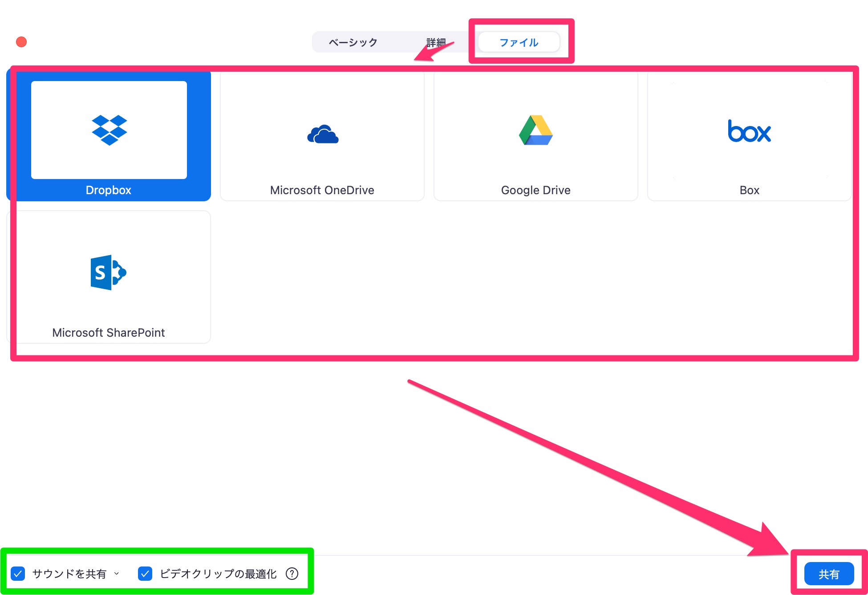Switch to the ベーシック tab
868x595 pixels.
tap(353, 42)
